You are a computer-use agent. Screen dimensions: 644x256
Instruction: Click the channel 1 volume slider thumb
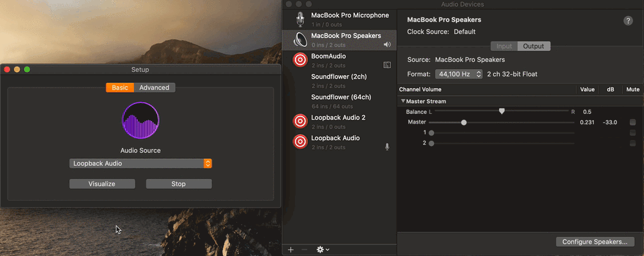[x=431, y=133]
